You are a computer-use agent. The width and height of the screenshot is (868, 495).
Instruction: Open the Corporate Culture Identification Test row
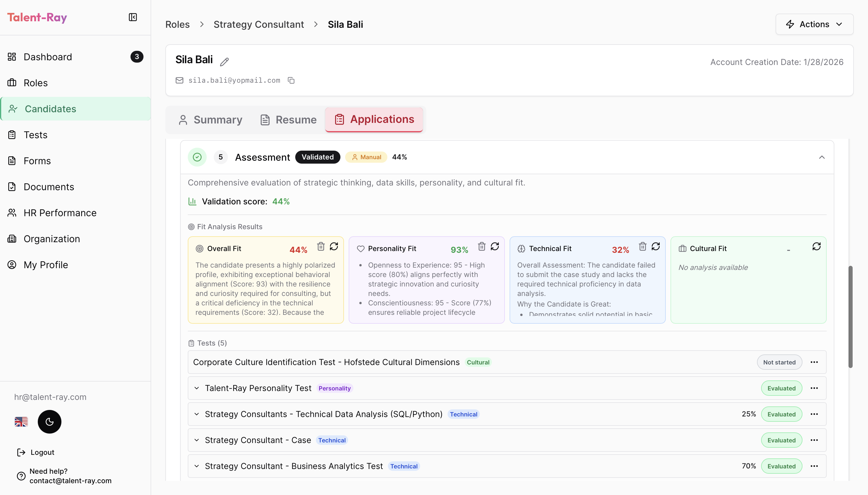tap(326, 362)
